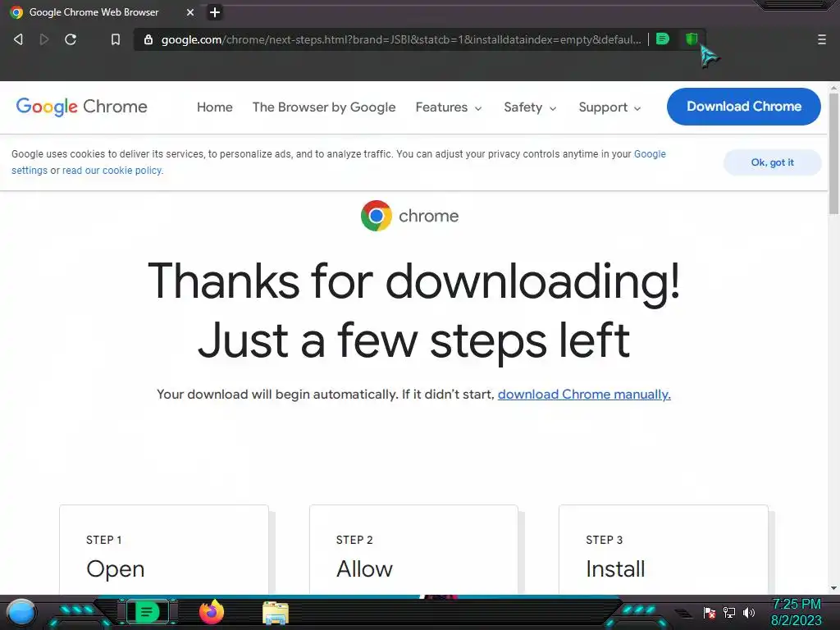The height and width of the screenshot is (630, 840).
Task: Open the green shield protection icon
Action: click(691, 39)
